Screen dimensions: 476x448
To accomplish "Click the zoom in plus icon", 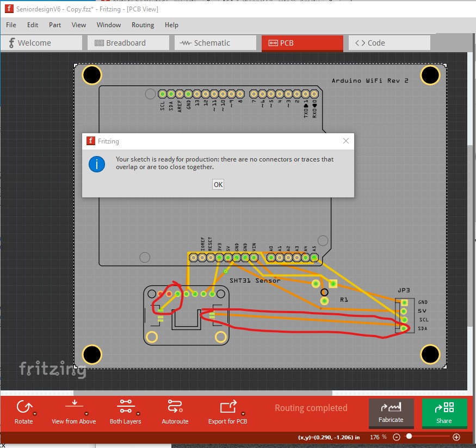I will pos(456,437).
